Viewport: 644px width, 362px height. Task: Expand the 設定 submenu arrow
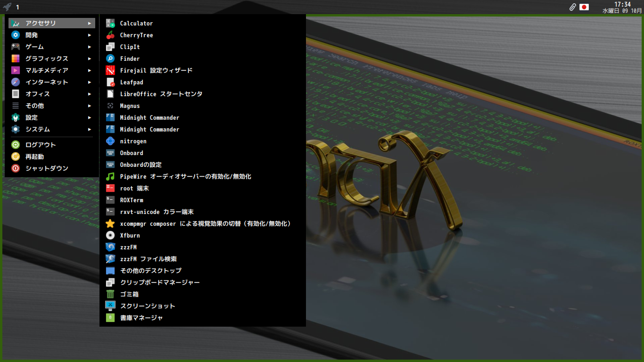click(90, 117)
